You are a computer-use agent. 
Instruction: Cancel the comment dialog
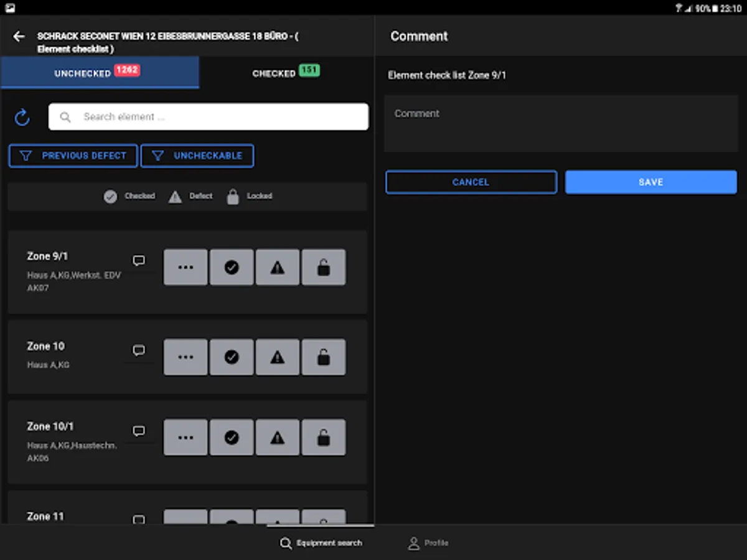[x=471, y=182]
